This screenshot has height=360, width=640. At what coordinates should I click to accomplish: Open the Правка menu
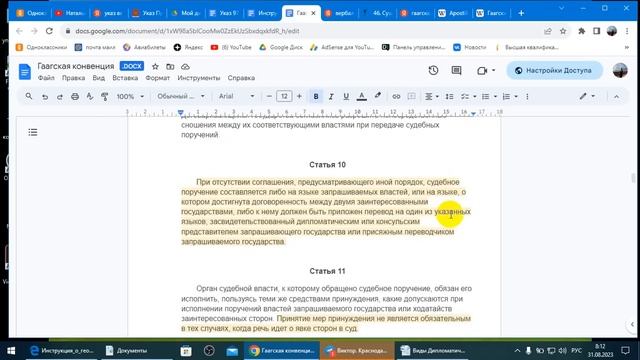[73, 78]
